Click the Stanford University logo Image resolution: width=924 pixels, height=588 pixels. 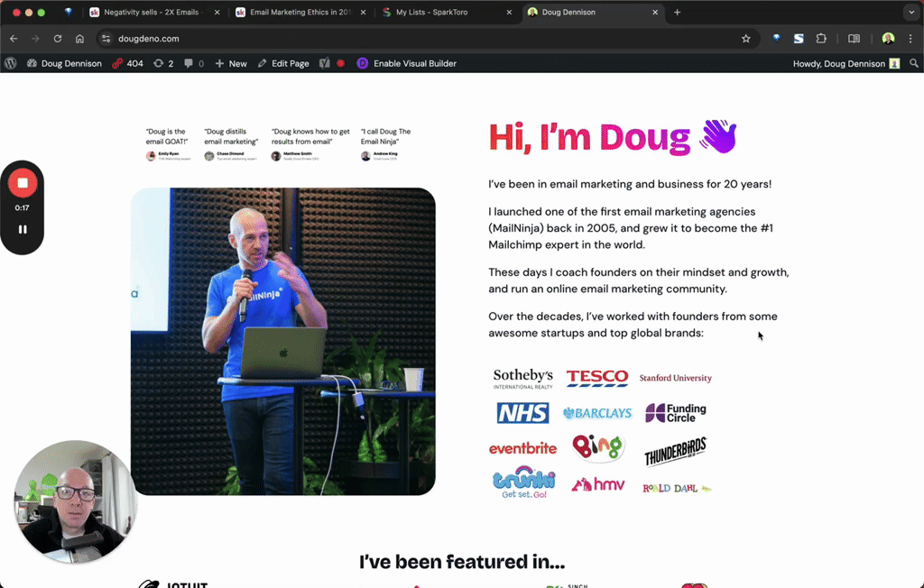[x=675, y=378]
